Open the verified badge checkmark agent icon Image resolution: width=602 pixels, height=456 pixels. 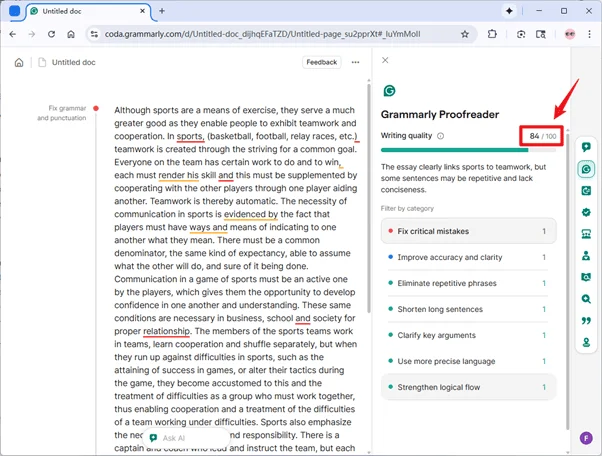pos(586,212)
